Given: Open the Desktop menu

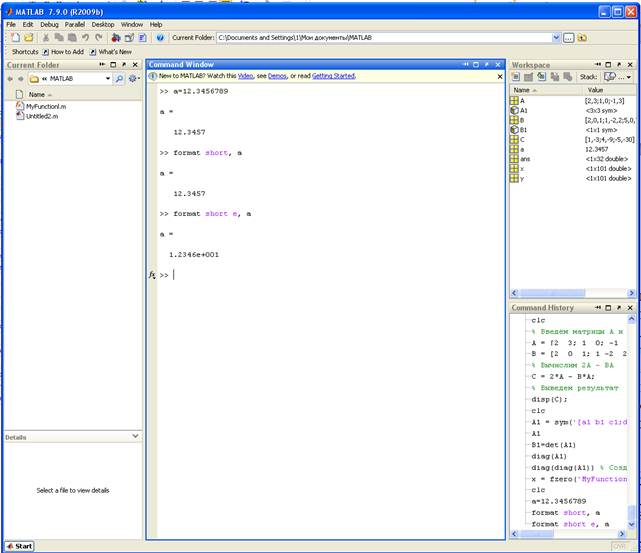Looking at the screenshot, I should click(103, 25).
